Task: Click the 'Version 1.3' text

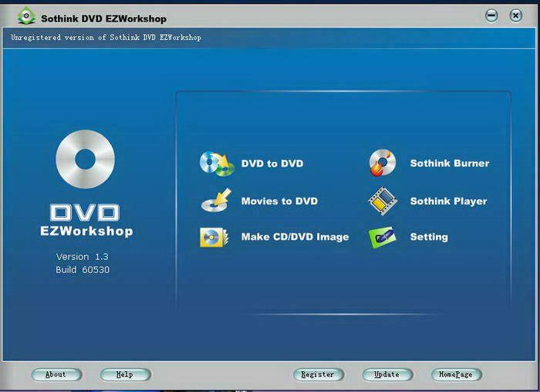Action: click(x=83, y=257)
